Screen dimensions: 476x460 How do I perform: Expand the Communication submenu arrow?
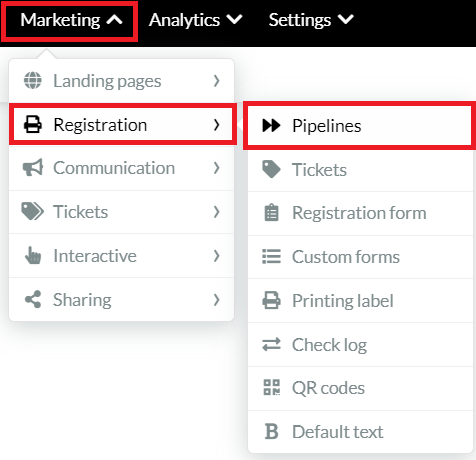click(x=217, y=168)
